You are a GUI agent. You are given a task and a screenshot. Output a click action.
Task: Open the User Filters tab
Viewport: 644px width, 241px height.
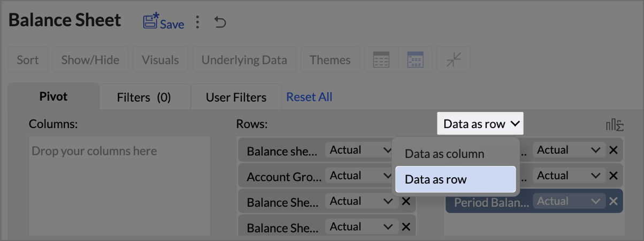[x=236, y=97]
